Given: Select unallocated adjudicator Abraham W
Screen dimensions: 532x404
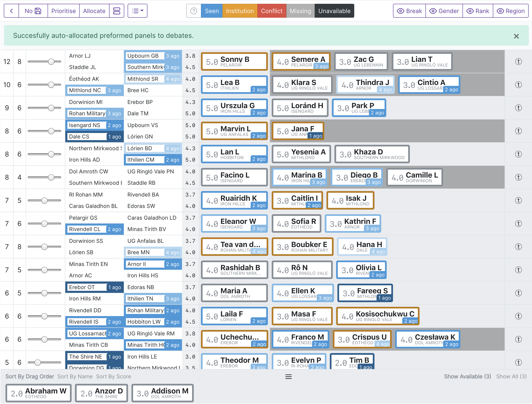Looking at the screenshot, I should tap(39, 393).
